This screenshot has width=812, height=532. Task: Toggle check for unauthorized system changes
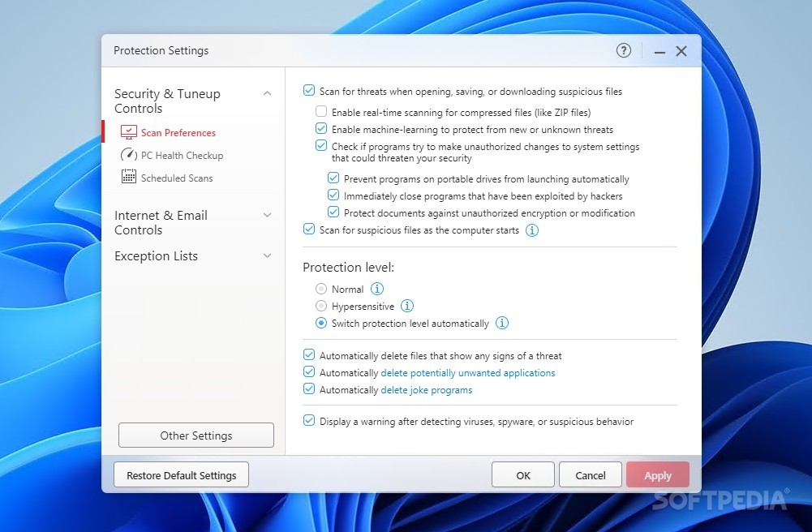point(321,145)
